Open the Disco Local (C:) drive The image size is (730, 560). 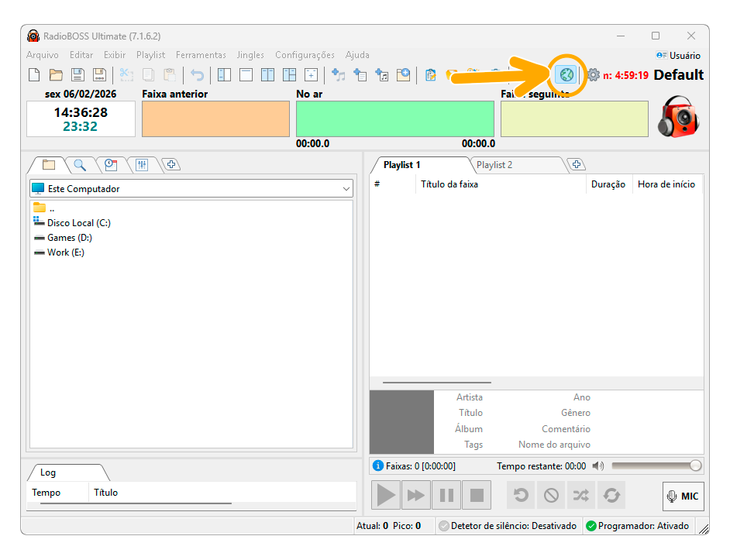(x=78, y=223)
